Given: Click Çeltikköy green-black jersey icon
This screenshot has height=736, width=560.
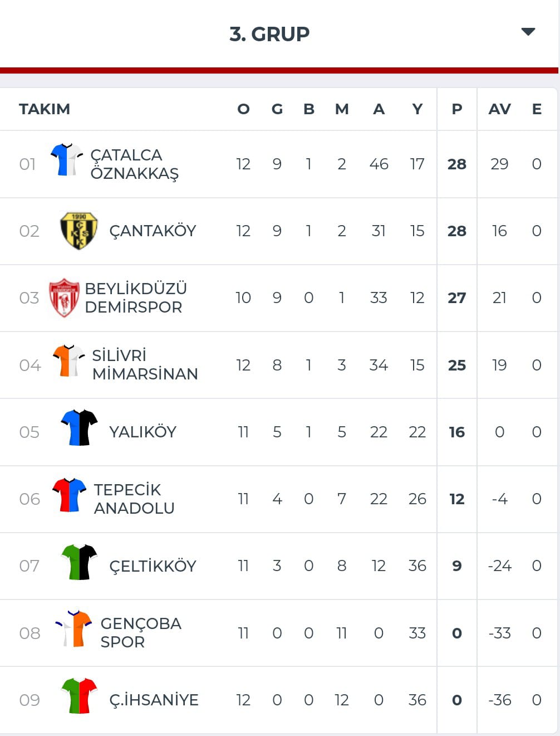Looking at the screenshot, I should point(79,562).
